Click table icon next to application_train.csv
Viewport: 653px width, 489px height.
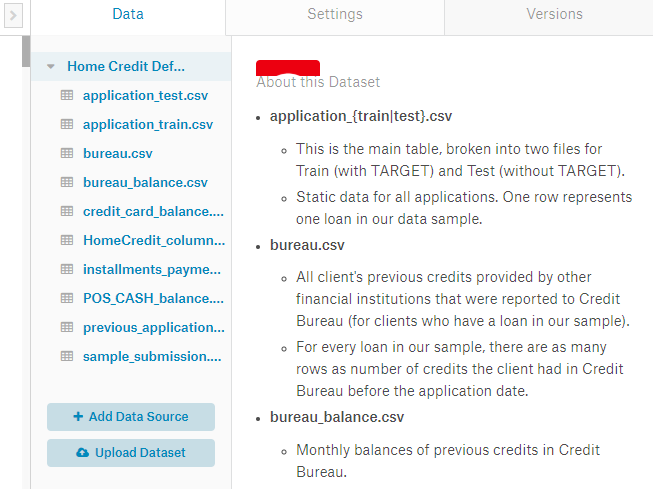[x=67, y=124]
